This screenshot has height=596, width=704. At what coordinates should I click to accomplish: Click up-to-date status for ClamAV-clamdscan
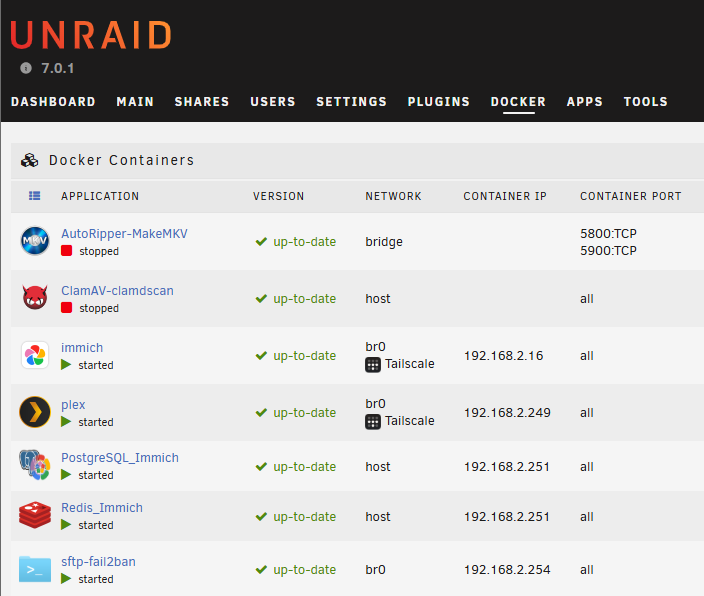[295, 299]
